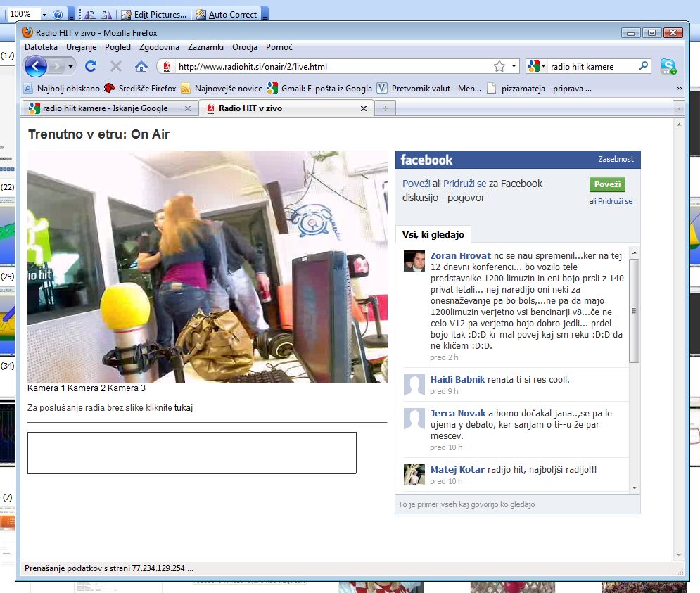Click Edit Pictures button in background toolbar
This screenshot has height=593, width=700.
click(x=155, y=15)
